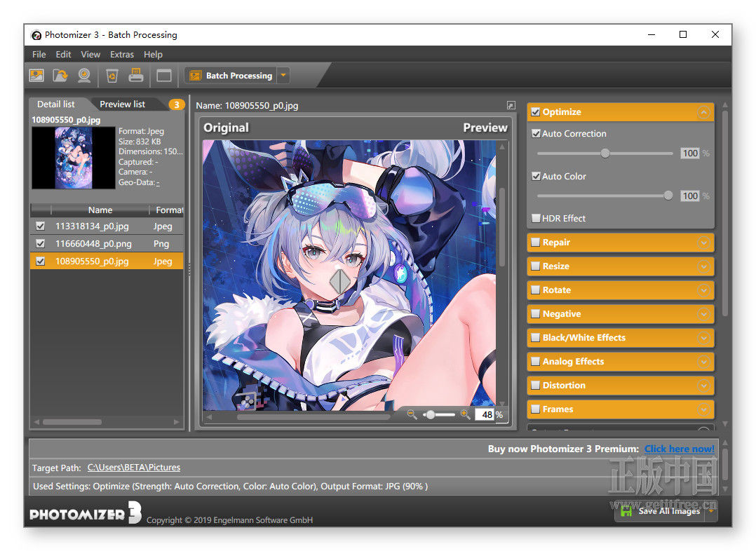This screenshot has height=551, width=756.
Task: Switch to the Preview list tab
Action: point(123,104)
